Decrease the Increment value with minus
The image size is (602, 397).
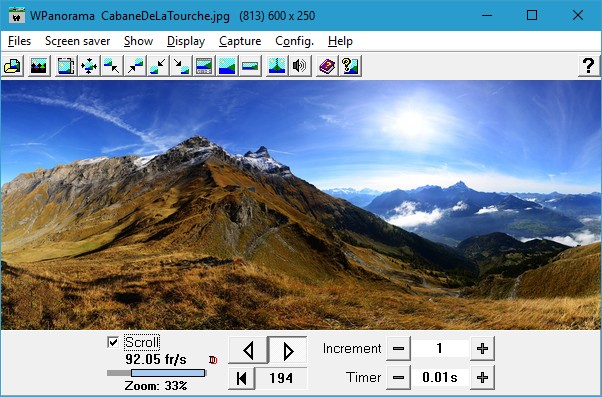coord(398,349)
